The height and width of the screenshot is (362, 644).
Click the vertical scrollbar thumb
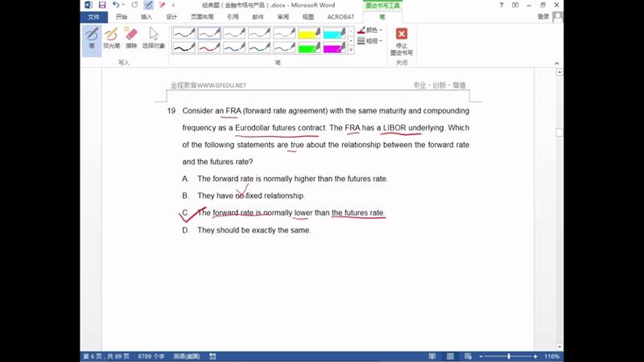coord(559,132)
